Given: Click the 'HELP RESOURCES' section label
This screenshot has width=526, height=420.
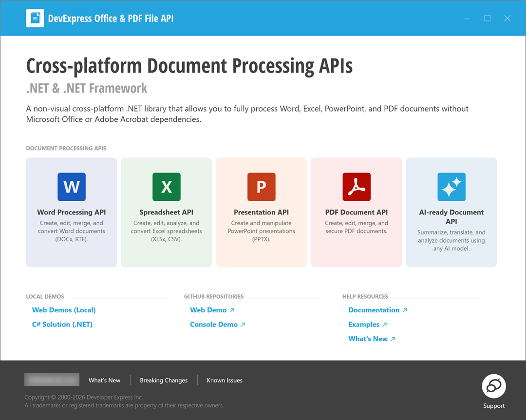Looking at the screenshot, I should click(365, 296).
